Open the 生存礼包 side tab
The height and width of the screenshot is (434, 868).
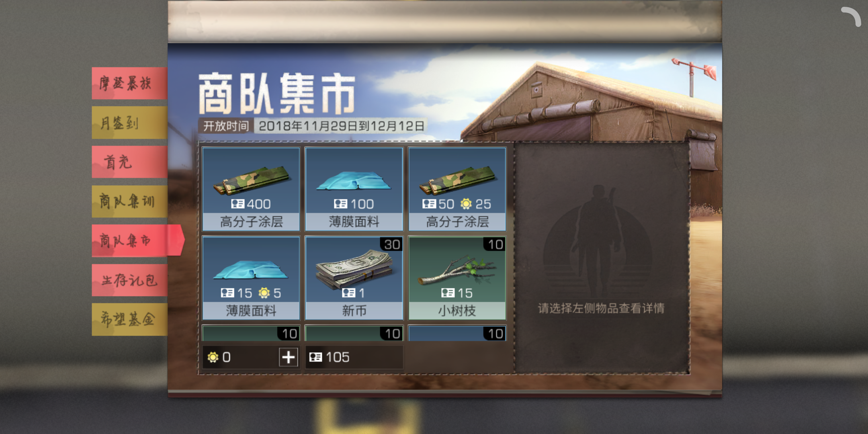click(129, 280)
